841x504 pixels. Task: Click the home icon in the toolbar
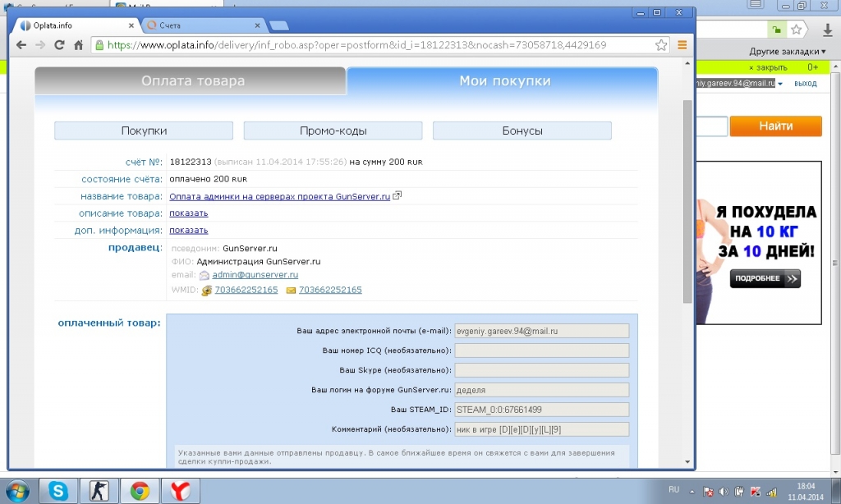click(78, 45)
